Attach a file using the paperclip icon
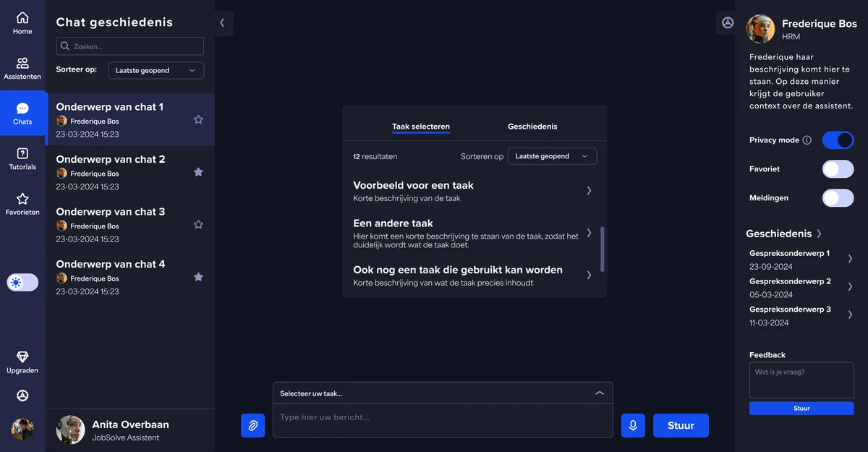868x452 pixels. (252, 425)
